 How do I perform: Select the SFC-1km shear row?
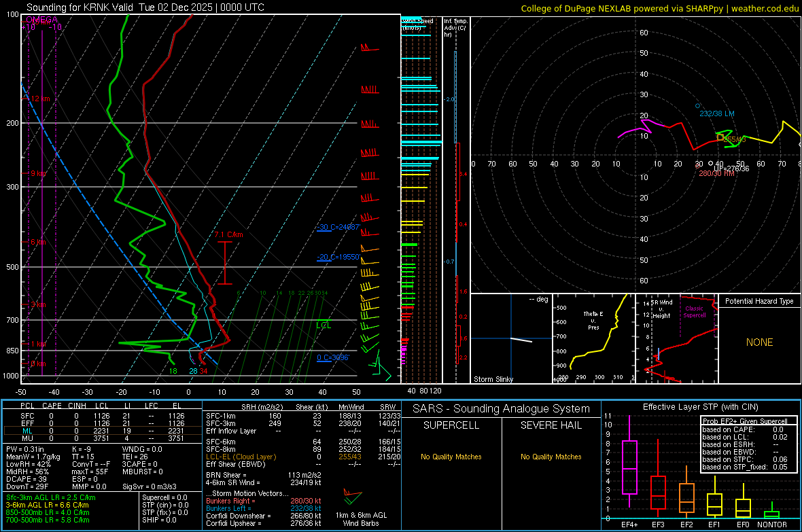[x=303, y=416]
